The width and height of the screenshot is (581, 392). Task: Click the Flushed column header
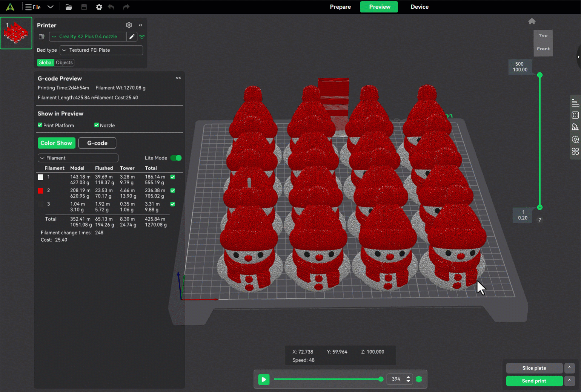click(104, 168)
